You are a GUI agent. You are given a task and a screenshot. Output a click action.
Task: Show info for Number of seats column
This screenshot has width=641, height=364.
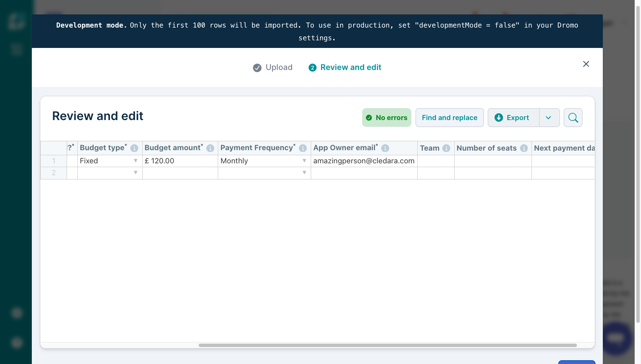tap(524, 148)
